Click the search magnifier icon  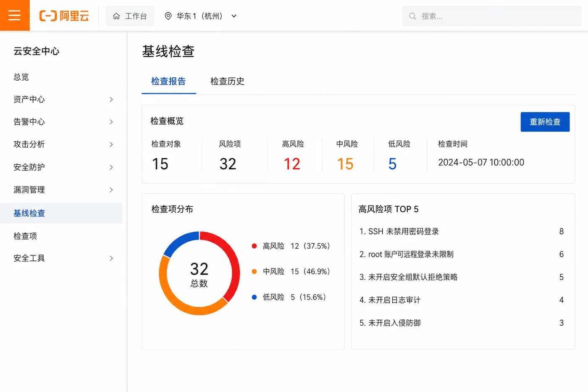(412, 16)
